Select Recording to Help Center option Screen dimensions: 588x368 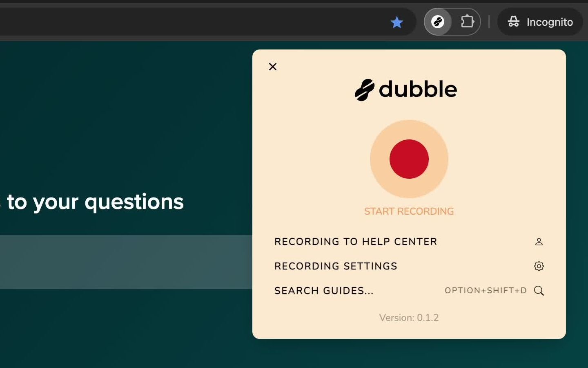(409, 242)
